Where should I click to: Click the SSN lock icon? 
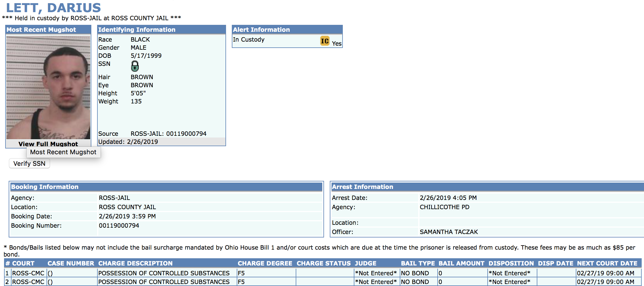pyautogui.click(x=135, y=66)
